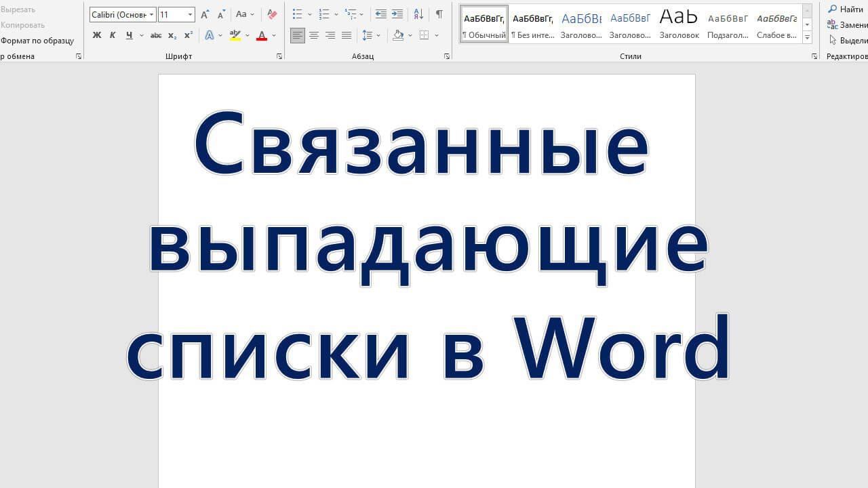Increase the paragraph indent
Screen dimensions: 868x488
click(397, 14)
